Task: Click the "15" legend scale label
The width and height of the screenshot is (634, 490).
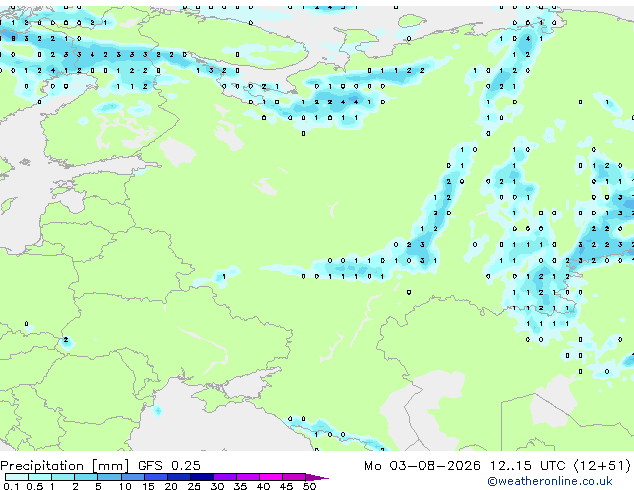Action: coord(148,486)
